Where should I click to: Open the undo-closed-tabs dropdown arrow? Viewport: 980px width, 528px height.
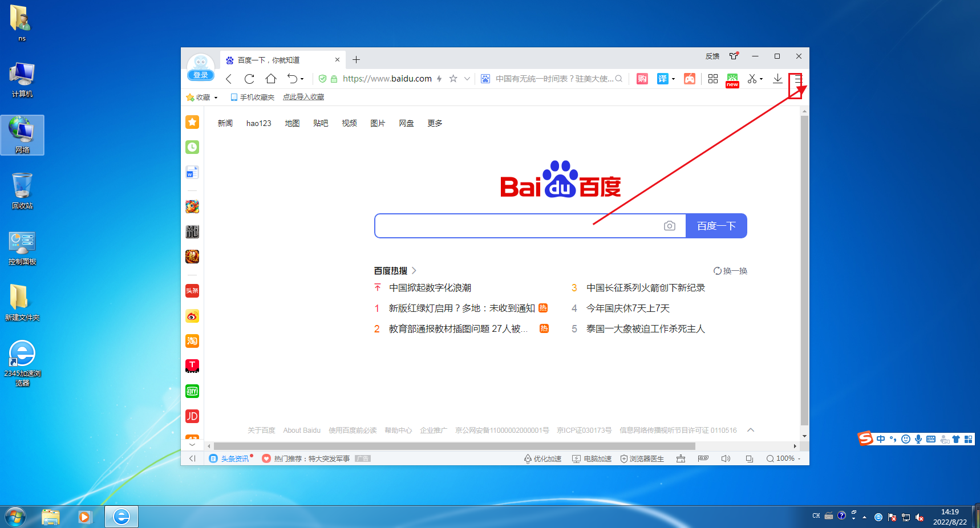tap(302, 79)
